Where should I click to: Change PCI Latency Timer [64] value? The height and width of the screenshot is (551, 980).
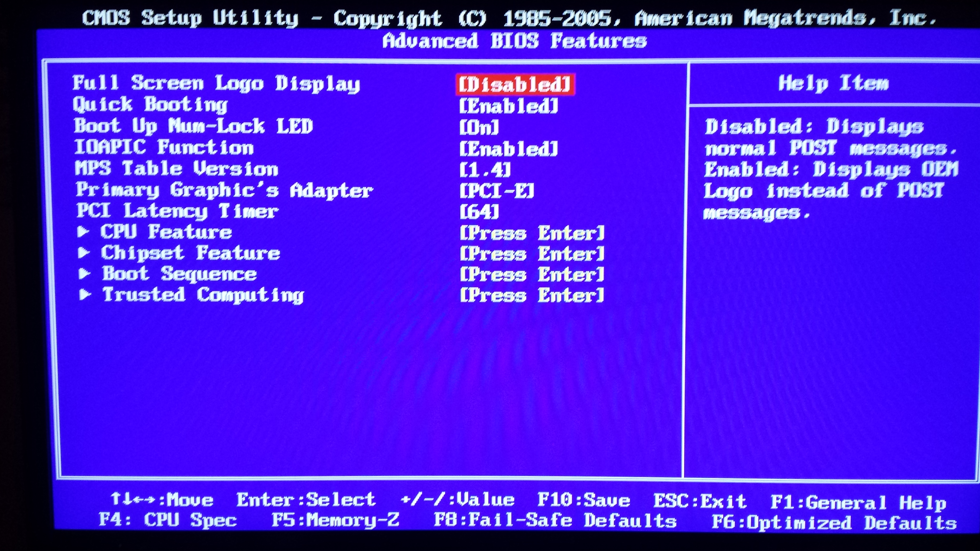click(479, 212)
